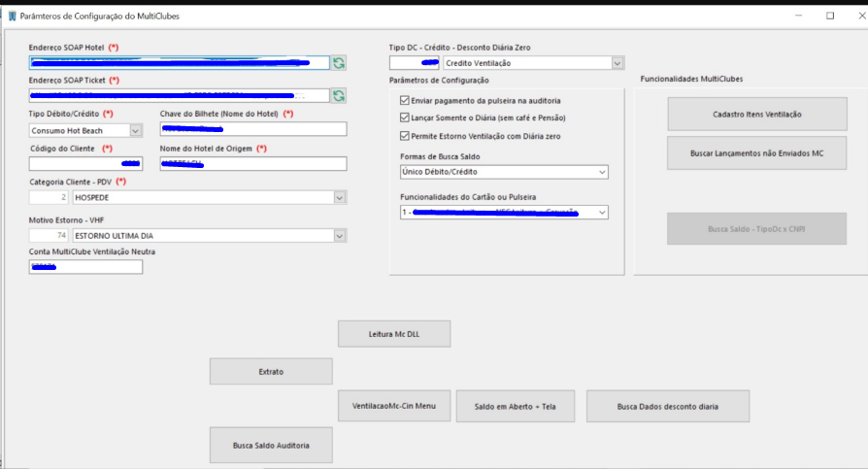Minimize the MultiClubes configuration window
The height and width of the screenshot is (469, 868).
coord(798,16)
